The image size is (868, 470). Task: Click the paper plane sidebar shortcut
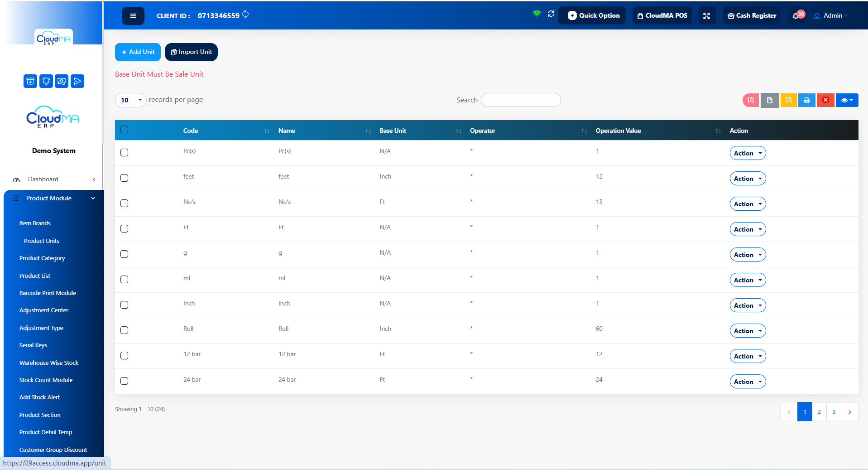pos(77,81)
